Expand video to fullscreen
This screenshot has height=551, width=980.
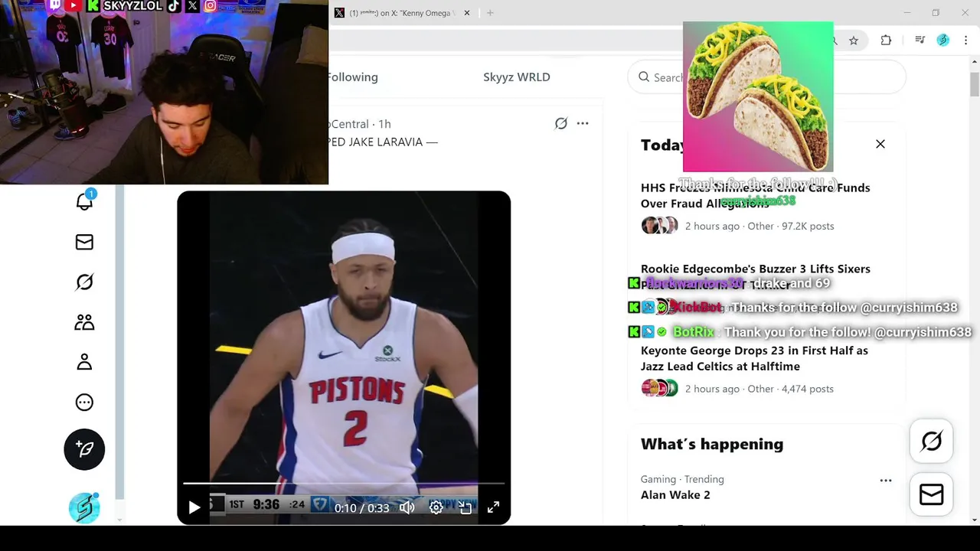click(494, 507)
